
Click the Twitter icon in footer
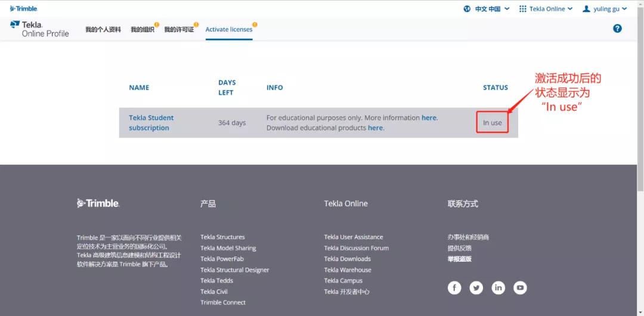point(476,287)
